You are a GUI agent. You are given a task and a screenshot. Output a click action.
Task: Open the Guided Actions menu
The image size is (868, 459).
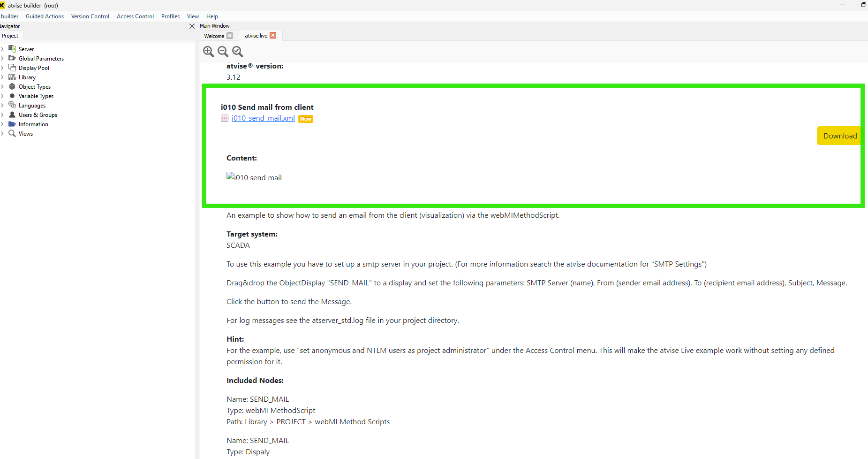pyautogui.click(x=45, y=16)
